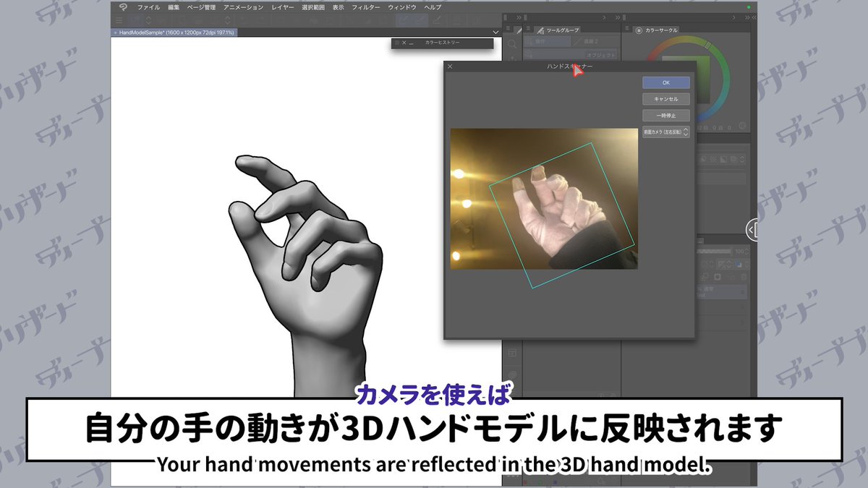Pause scanning with the 一時停止 button
This screenshot has height=488, width=868.
(x=665, y=116)
